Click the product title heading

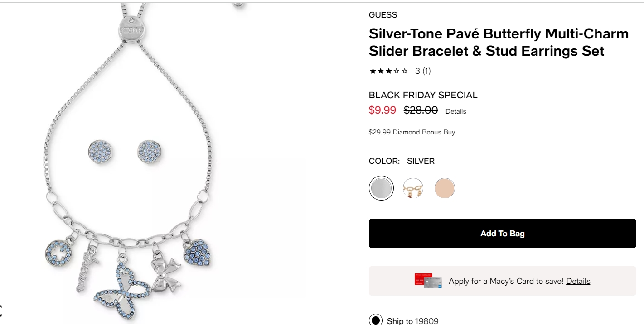click(x=499, y=42)
